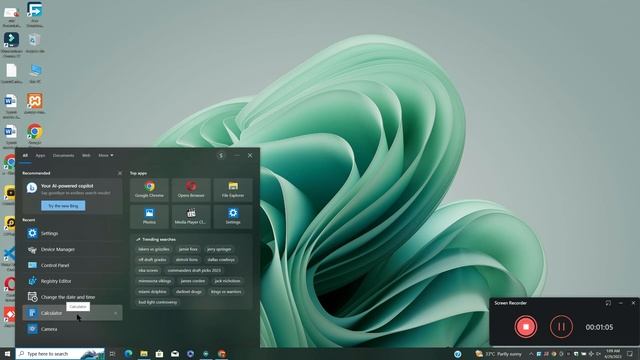
Task: Open Settings from the Recent list
Action: pyautogui.click(x=72, y=233)
